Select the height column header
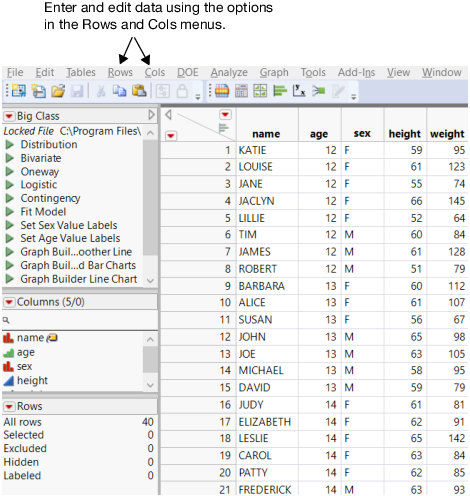470x496 pixels. tap(405, 125)
